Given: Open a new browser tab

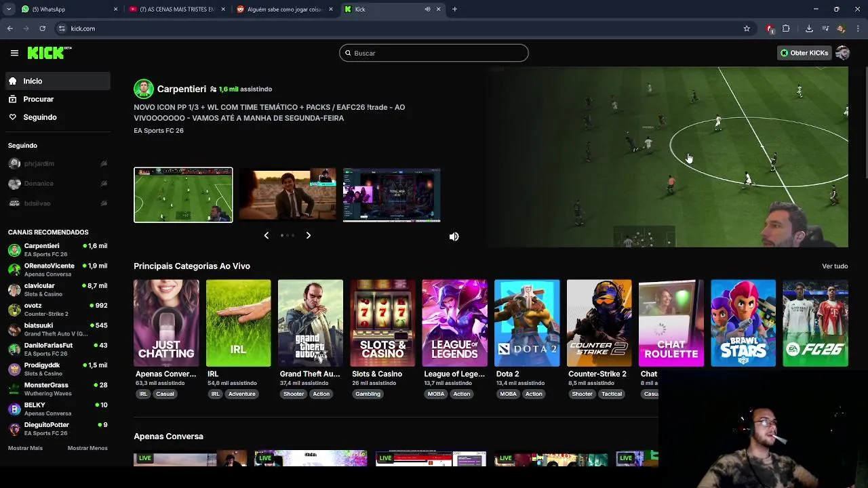Looking at the screenshot, I should click(x=455, y=9).
